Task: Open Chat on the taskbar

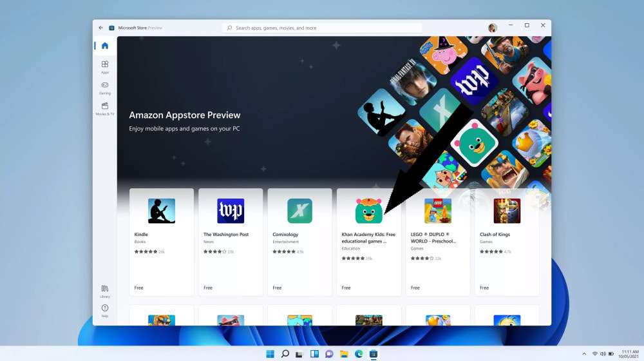Action: pyautogui.click(x=329, y=354)
